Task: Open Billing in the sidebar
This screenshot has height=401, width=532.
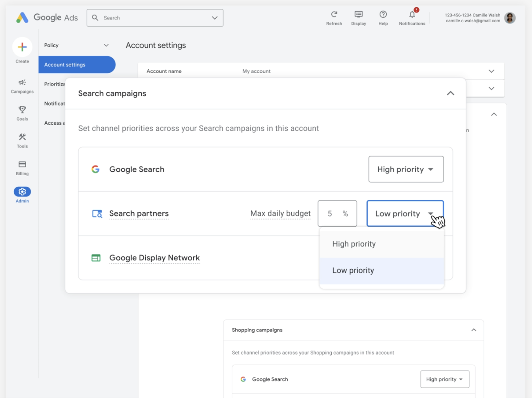Action: [x=22, y=168]
